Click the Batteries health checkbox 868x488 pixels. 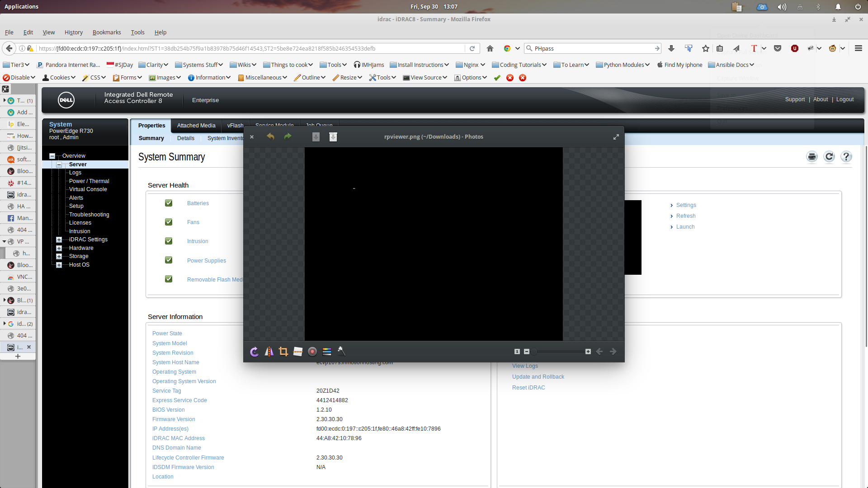[x=169, y=203]
